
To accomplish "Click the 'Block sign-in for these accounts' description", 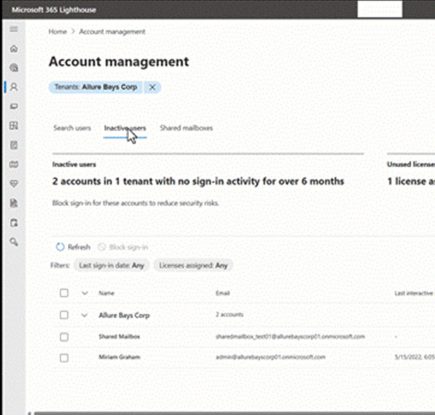I will [x=135, y=203].
